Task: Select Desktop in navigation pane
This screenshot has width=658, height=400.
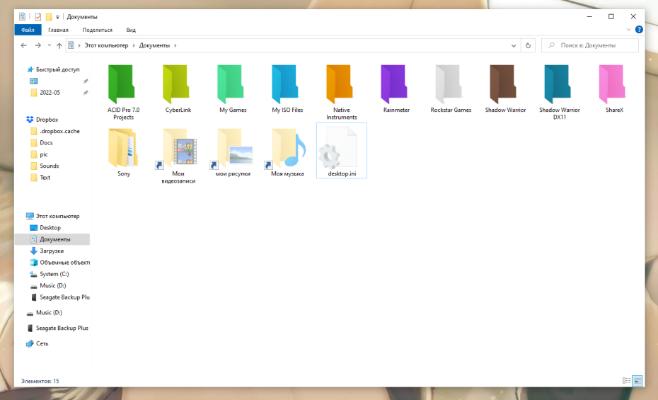Action: (x=50, y=227)
